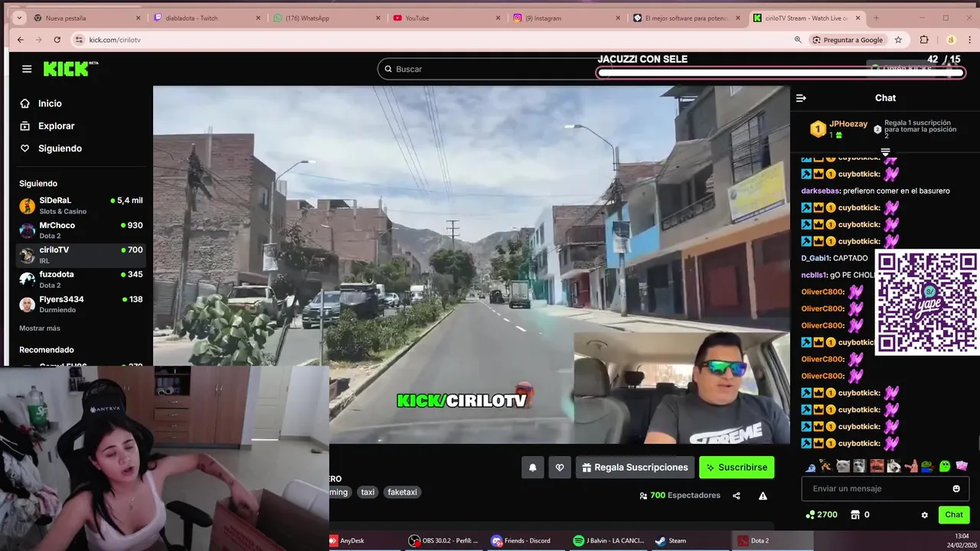This screenshot has height=551, width=980.
Task: Go to Inicio in sidebar
Action: [x=50, y=103]
